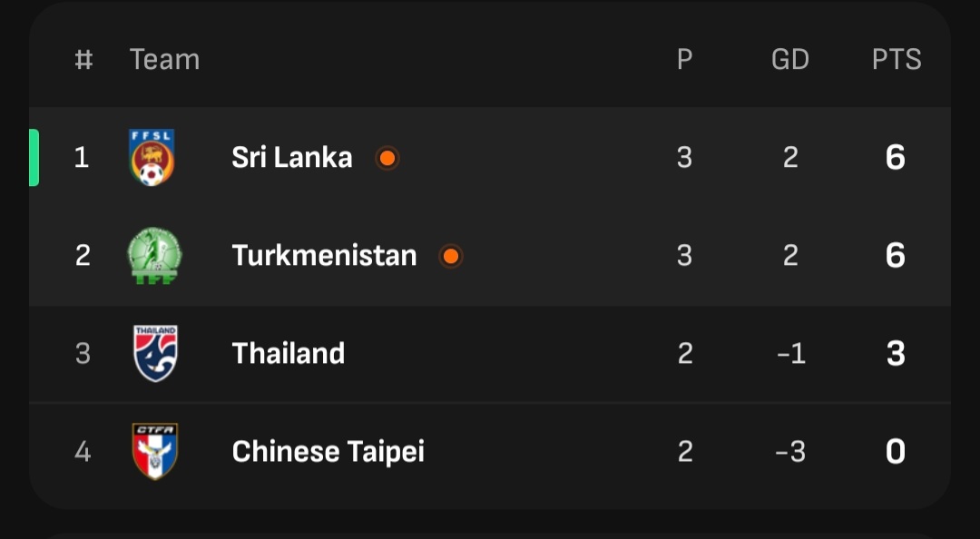Click the Sri Lanka federation crest
Image resolution: width=980 pixels, height=539 pixels.
[152, 158]
